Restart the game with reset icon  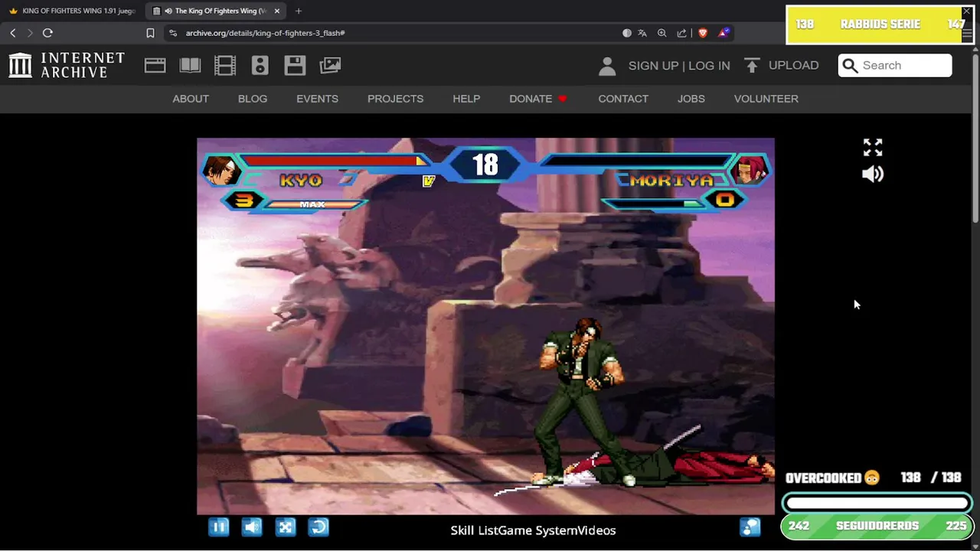click(318, 527)
